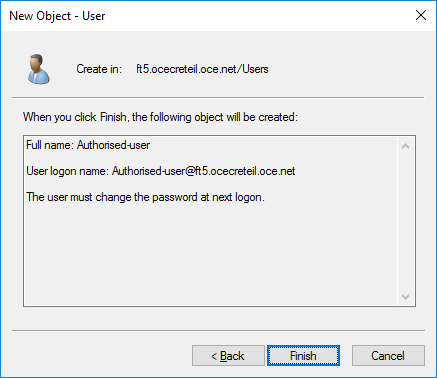Click Finish to create the user
This screenshot has width=437, height=378.
303,356
